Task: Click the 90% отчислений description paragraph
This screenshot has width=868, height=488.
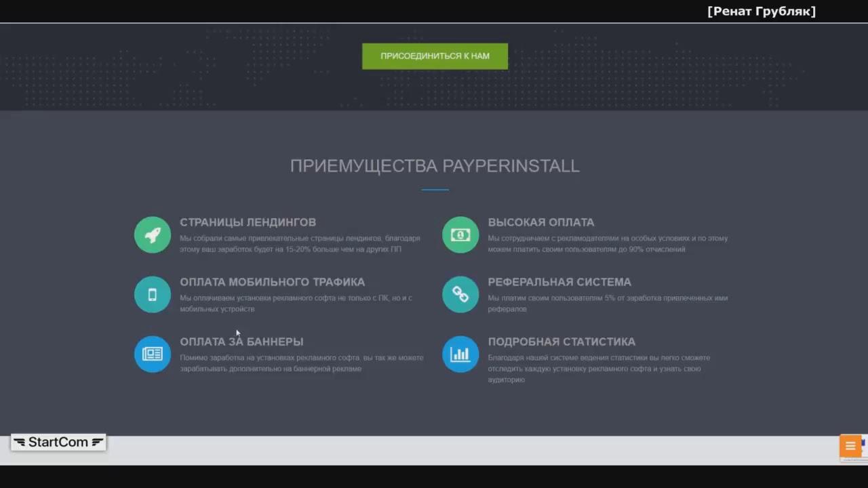Action: [x=608, y=244]
